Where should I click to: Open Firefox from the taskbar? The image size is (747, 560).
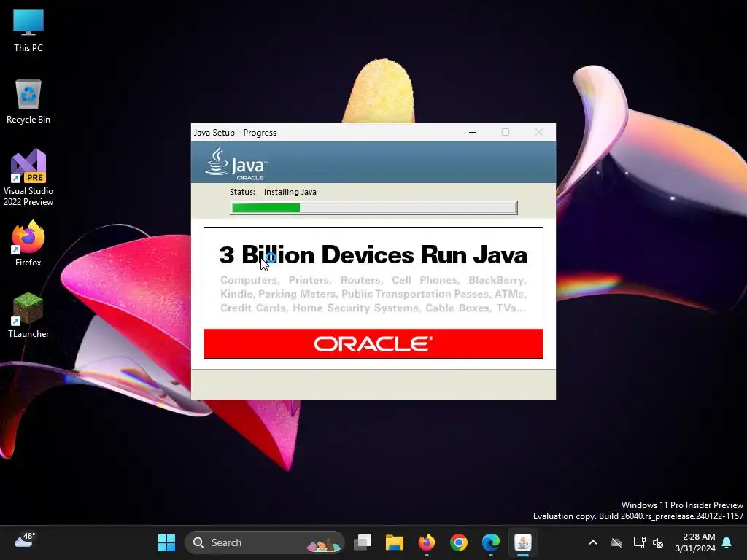coord(426,542)
